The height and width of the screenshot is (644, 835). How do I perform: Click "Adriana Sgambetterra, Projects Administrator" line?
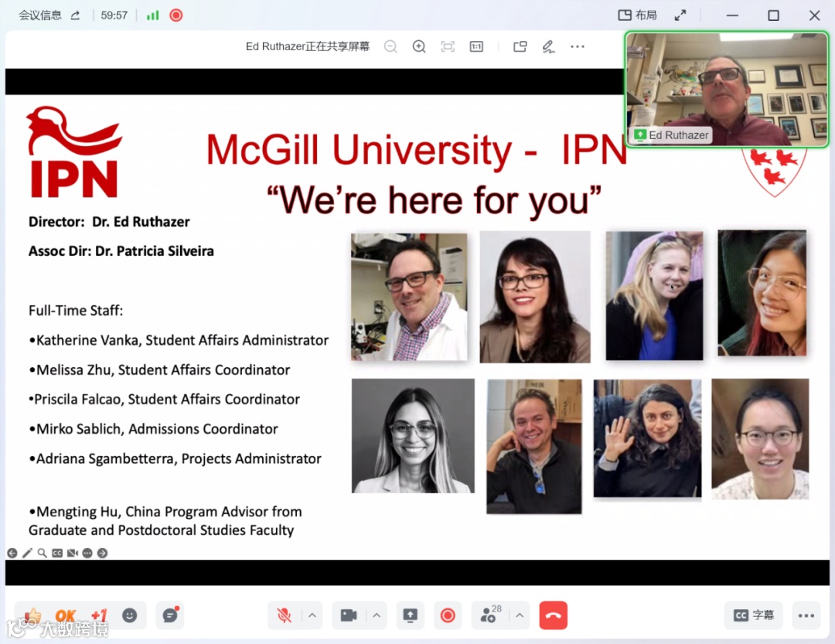[176, 459]
